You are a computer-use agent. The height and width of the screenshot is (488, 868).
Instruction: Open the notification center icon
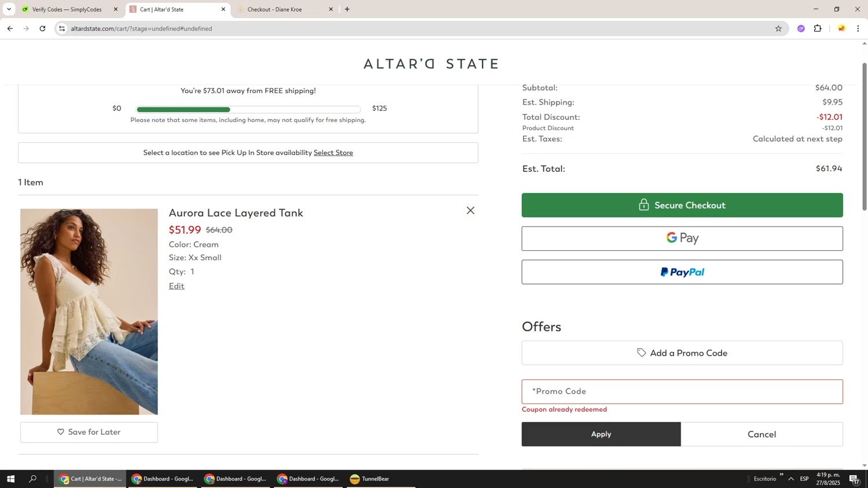[854, 479]
